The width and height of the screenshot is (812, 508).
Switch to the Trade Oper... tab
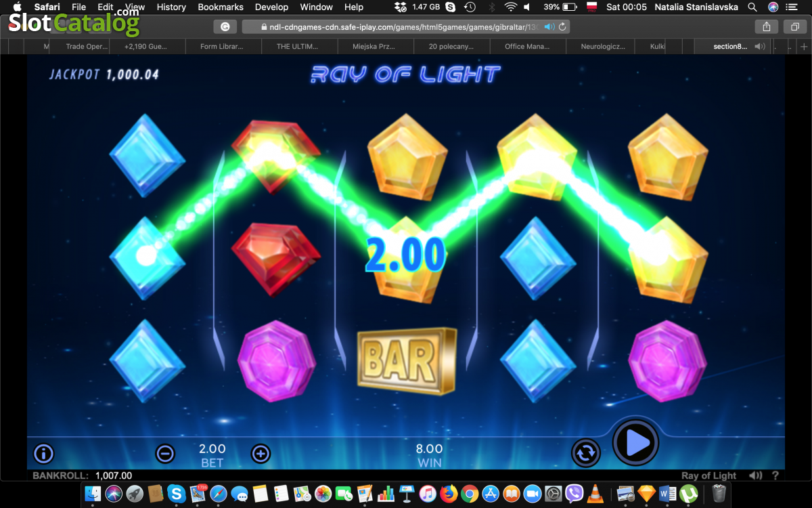click(87, 47)
